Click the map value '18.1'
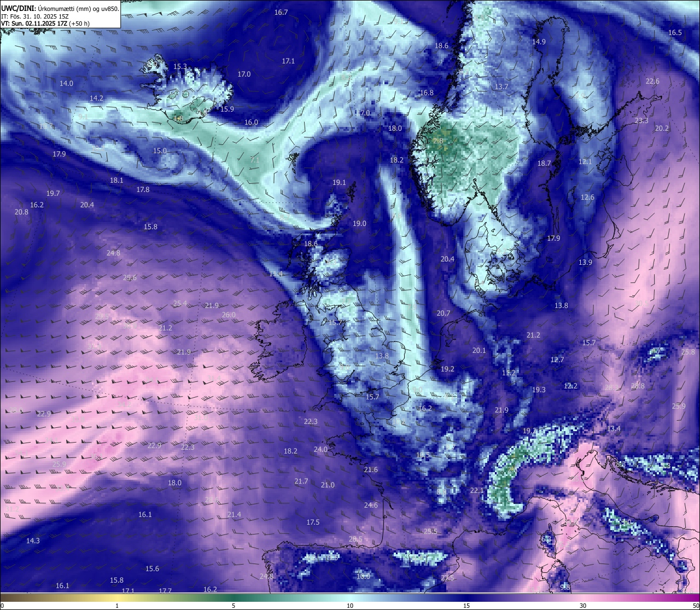This screenshot has height=610, width=700. click(x=116, y=180)
